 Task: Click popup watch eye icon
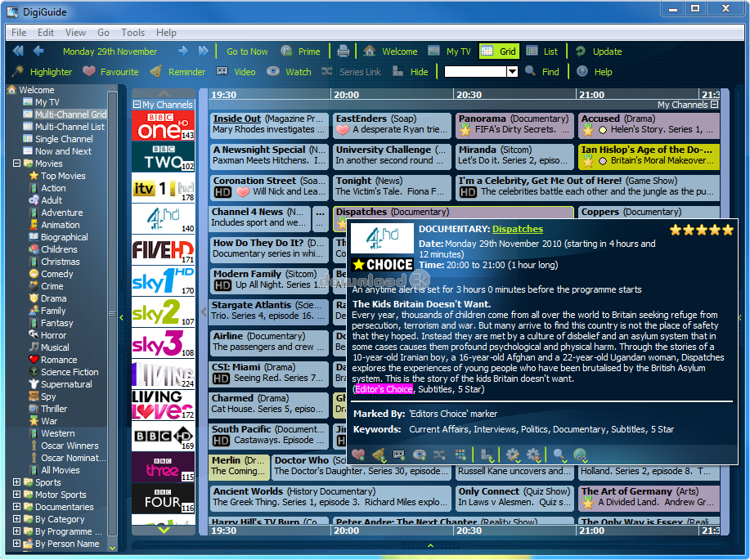(x=420, y=455)
